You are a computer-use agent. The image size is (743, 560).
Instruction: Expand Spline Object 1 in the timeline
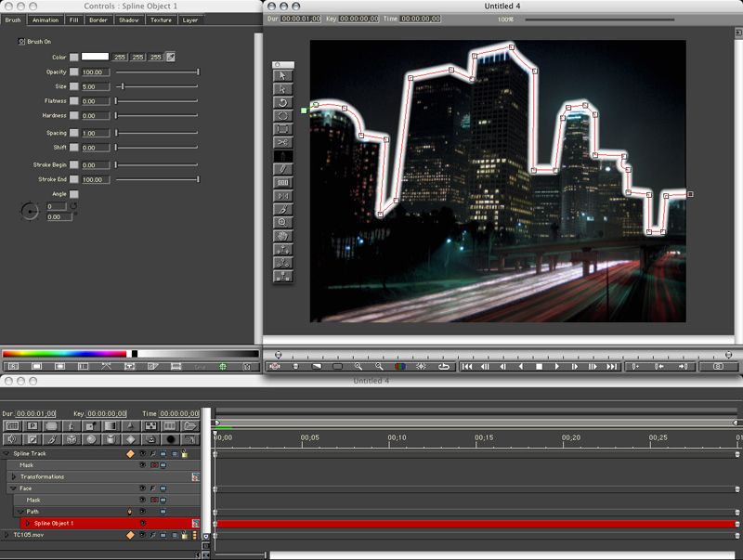(x=28, y=523)
